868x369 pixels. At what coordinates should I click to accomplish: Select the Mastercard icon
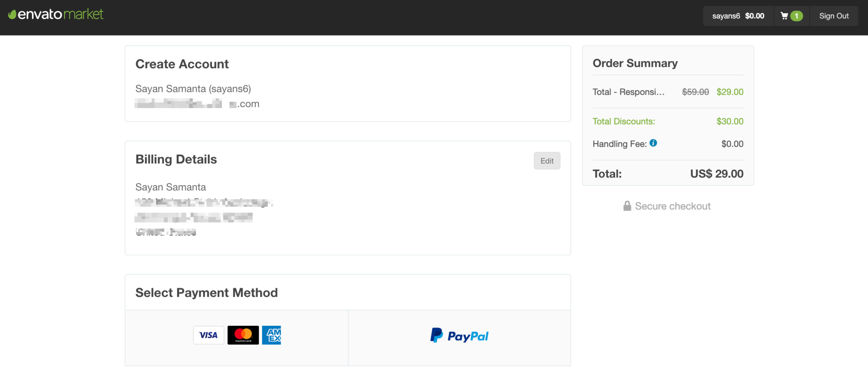pos(243,335)
